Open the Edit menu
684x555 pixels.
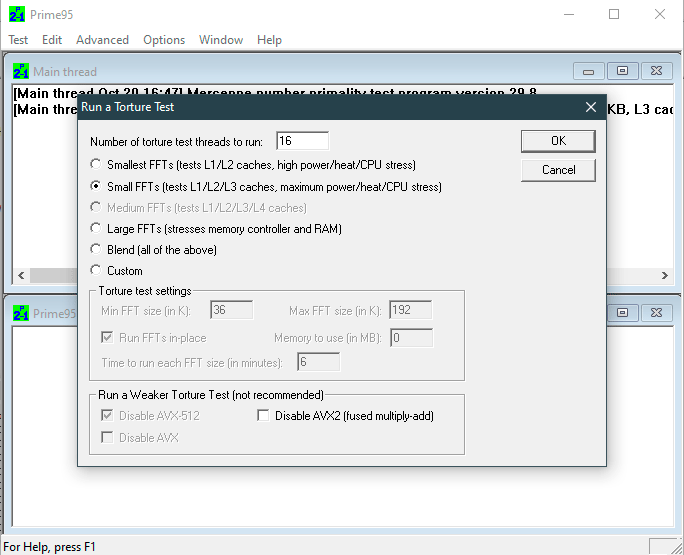[x=52, y=40]
